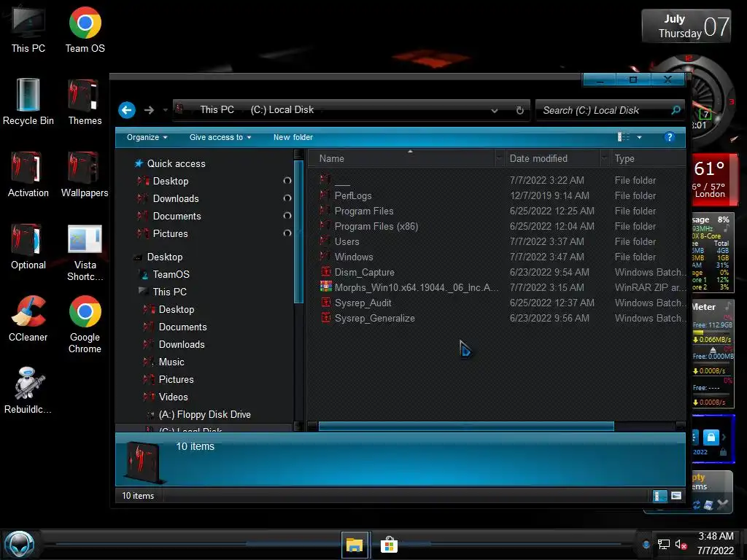The width and height of the screenshot is (747, 560).
Task: Switch to details view in status bar
Action: [659, 496]
